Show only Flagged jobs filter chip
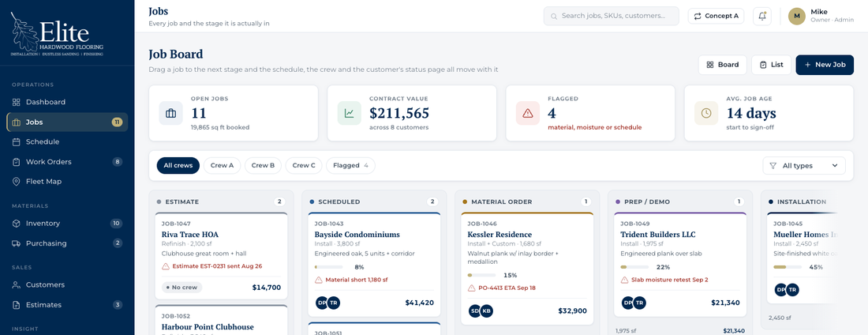This screenshot has width=868, height=335. (x=350, y=165)
